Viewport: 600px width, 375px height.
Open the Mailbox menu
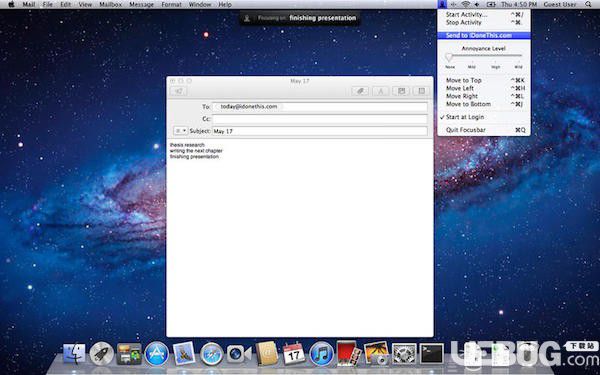pyautogui.click(x=111, y=5)
